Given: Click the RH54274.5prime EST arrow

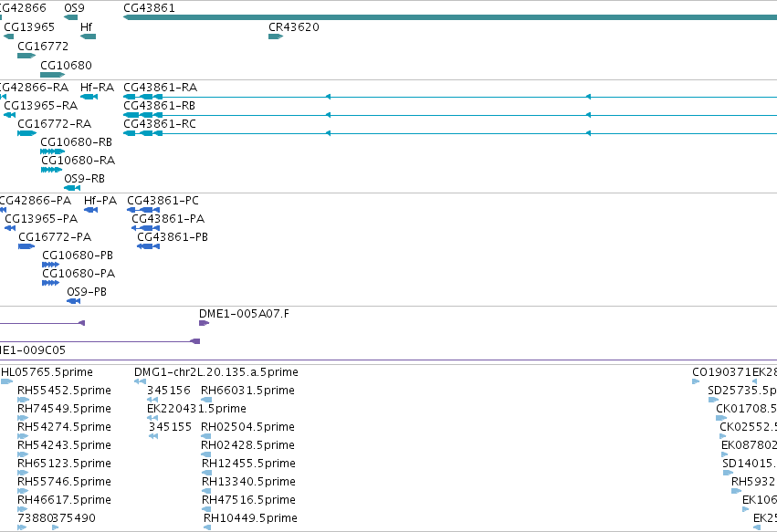Looking at the screenshot, I should [x=23, y=436].
